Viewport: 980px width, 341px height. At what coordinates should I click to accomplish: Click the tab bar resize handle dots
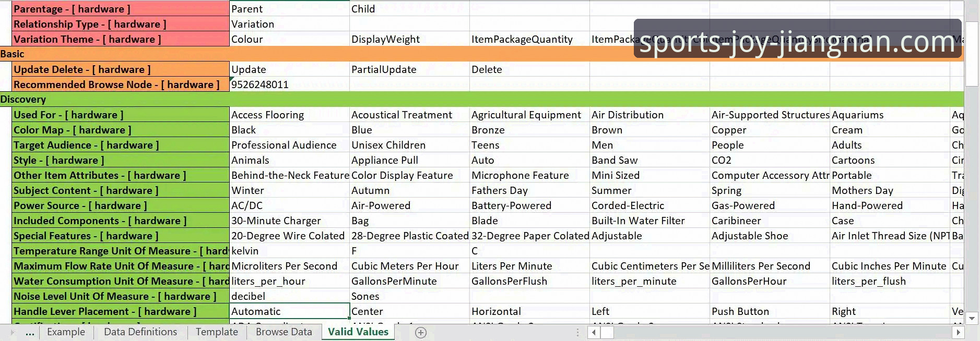(577, 333)
